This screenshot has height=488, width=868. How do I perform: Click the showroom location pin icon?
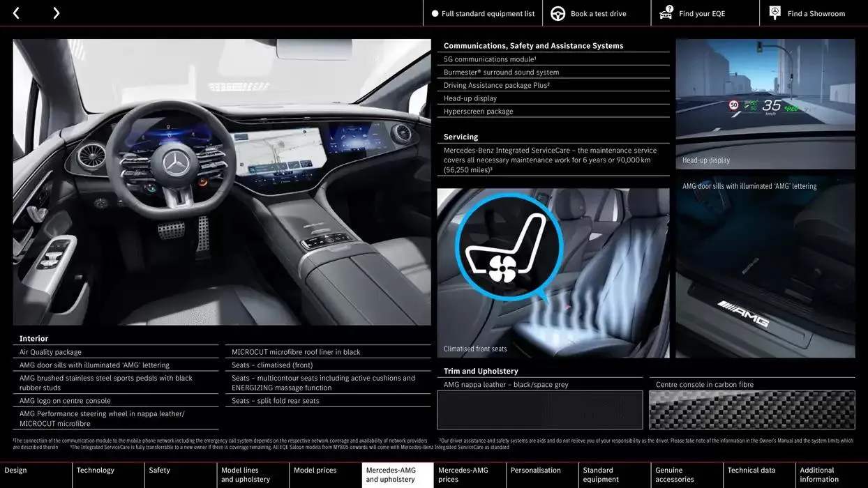tap(775, 13)
